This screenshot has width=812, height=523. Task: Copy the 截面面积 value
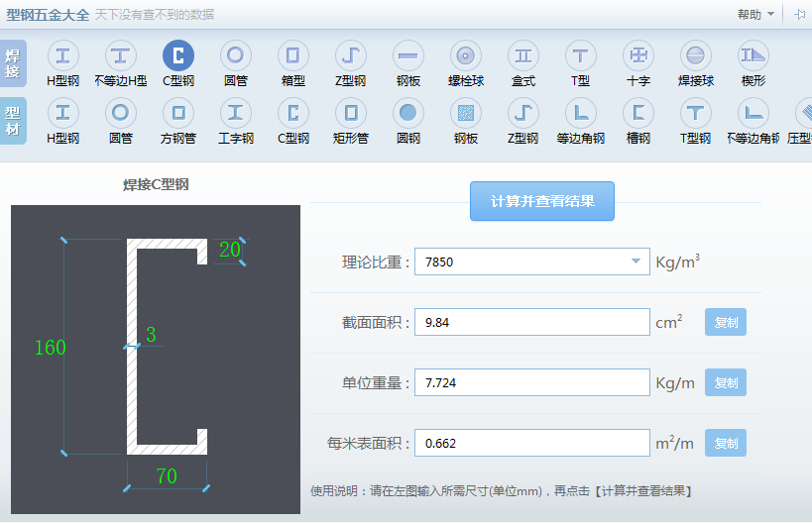pyautogui.click(x=726, y=322)
